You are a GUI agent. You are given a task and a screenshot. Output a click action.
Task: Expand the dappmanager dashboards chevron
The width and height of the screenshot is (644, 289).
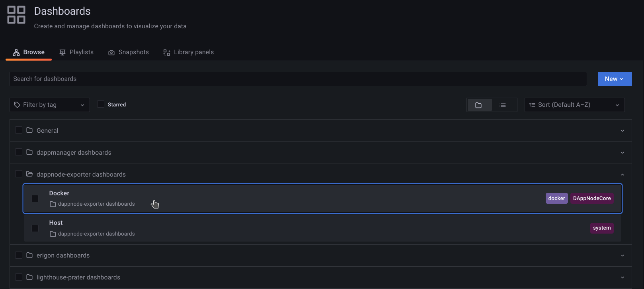click(623, 153)
